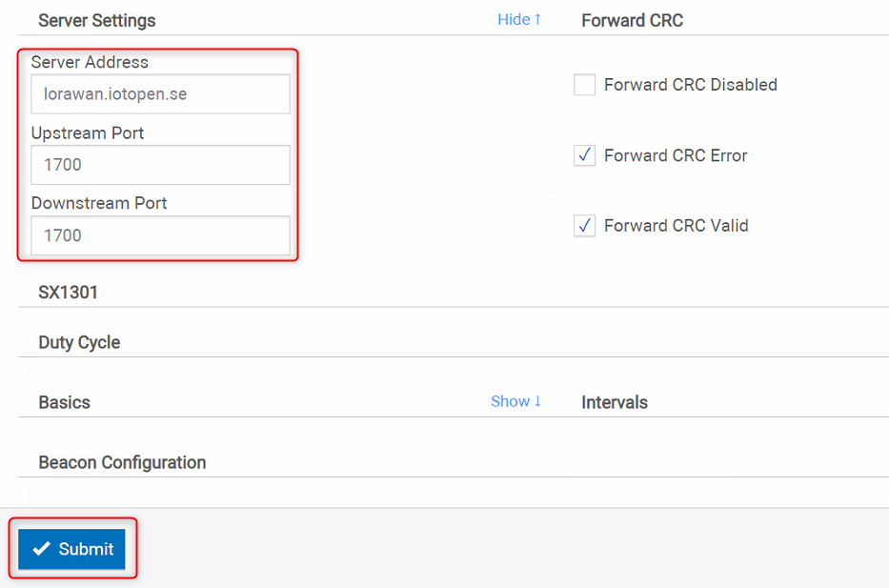Select the Downstream Port field
The height and width of the screenshot is (588, 889).
160,235
